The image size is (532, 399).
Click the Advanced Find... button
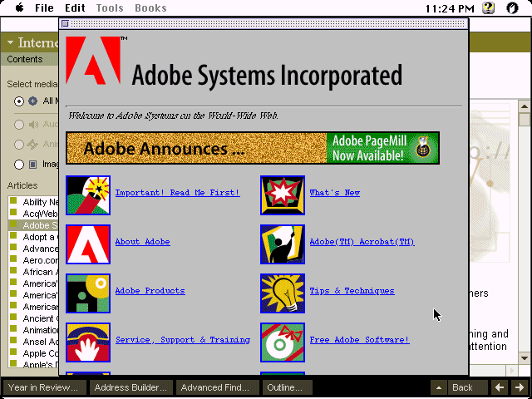click(214, 387)
